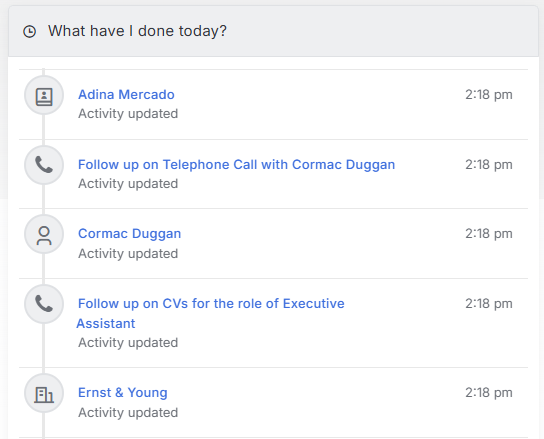
Task: Click the person icon beside Cormac Duggan
Action: point(44,235)
